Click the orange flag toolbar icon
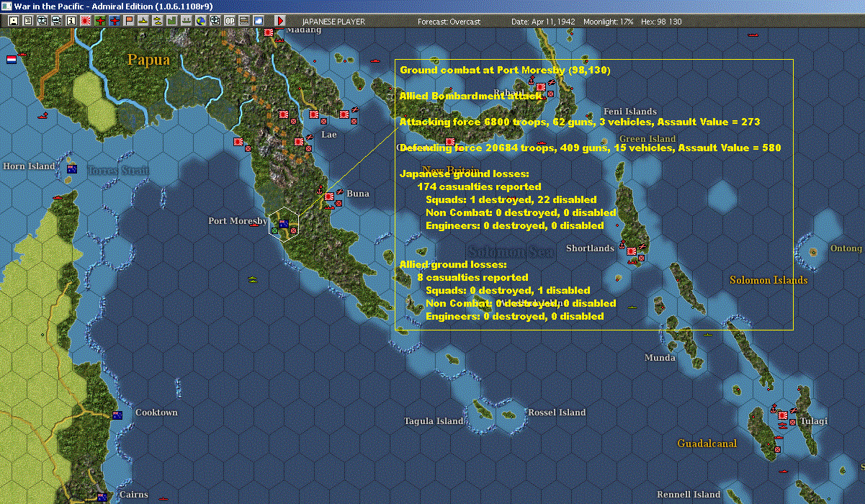The width and height of the screenshot is (865, 504). [x=128, y=21]
